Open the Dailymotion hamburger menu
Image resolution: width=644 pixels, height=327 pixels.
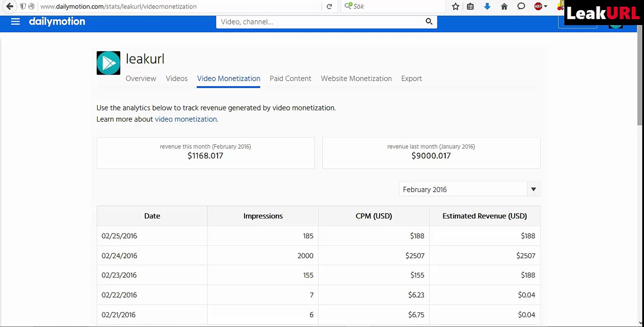coord(15,21)
